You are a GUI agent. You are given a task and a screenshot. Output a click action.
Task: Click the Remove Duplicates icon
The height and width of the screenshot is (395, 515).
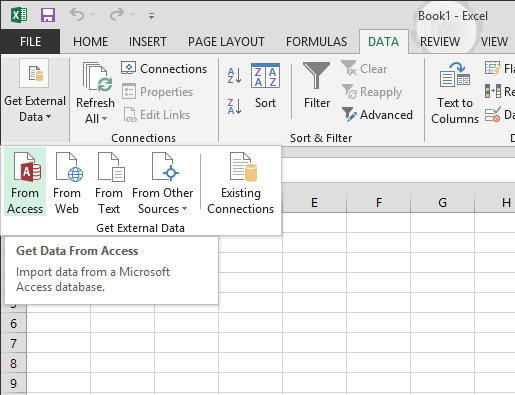493,91
